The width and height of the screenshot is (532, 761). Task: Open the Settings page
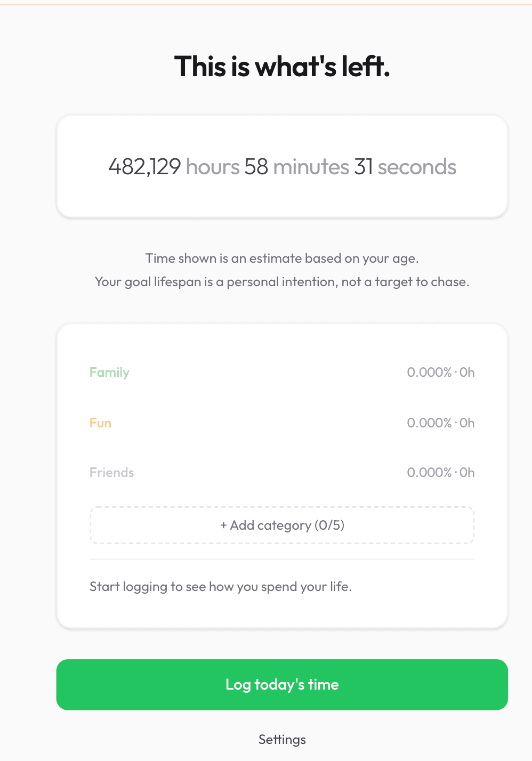[x=282, y=739]
